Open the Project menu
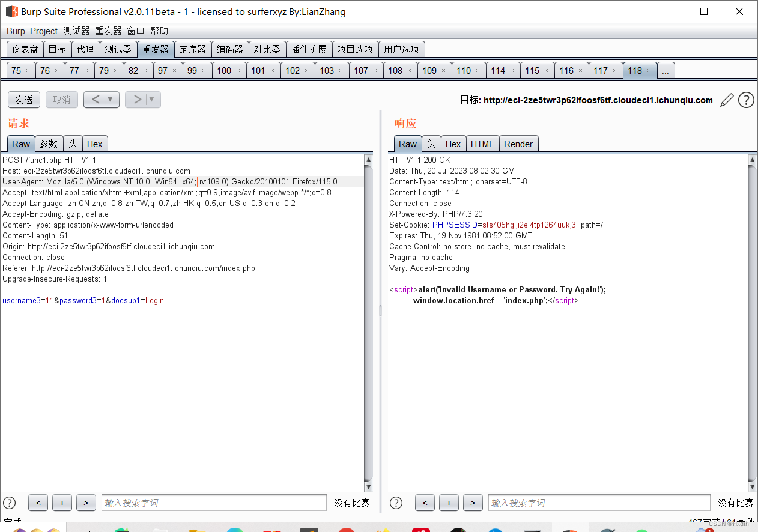758x532 pixels. 44,31
